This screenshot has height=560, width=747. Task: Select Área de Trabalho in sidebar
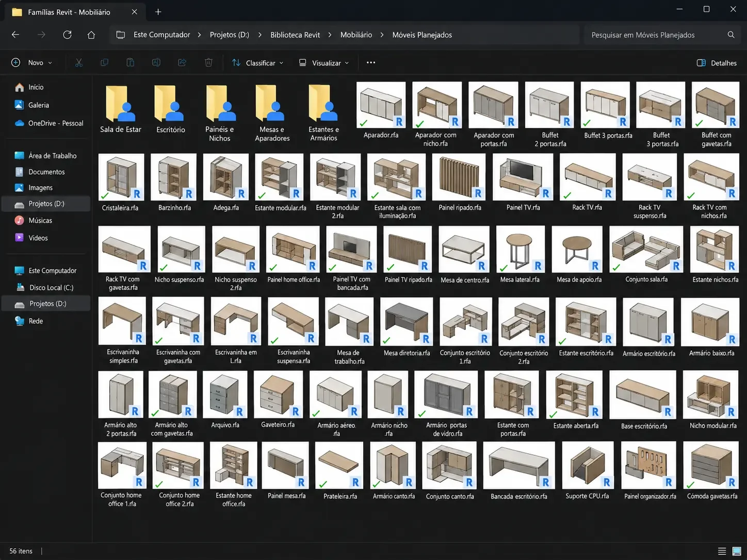pos(46,155)
